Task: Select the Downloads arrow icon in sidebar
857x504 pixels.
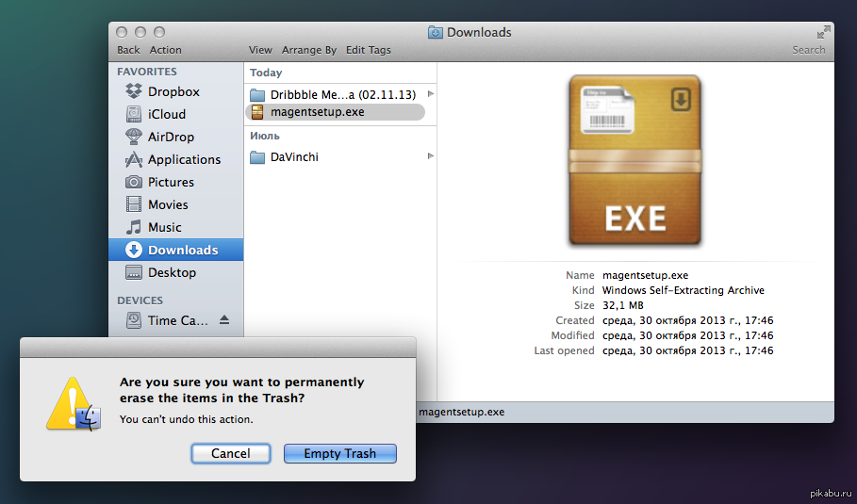Action: (x=133, y=250)
